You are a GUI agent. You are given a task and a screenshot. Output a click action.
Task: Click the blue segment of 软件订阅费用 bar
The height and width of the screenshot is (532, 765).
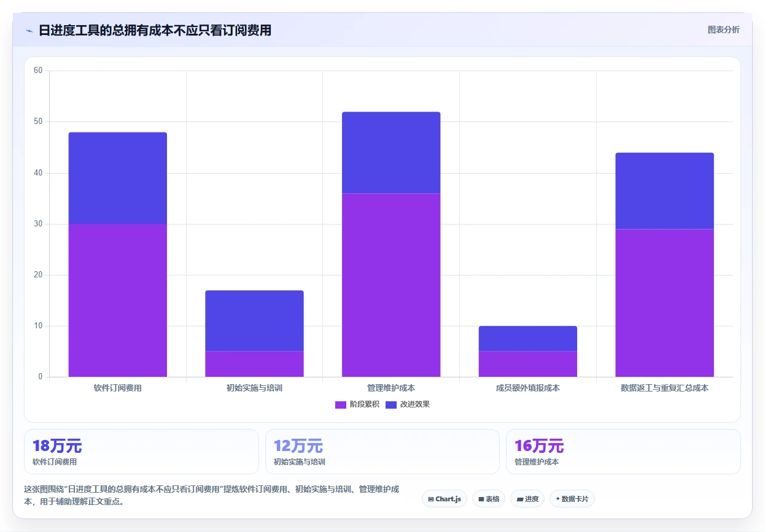pos(118,178)
